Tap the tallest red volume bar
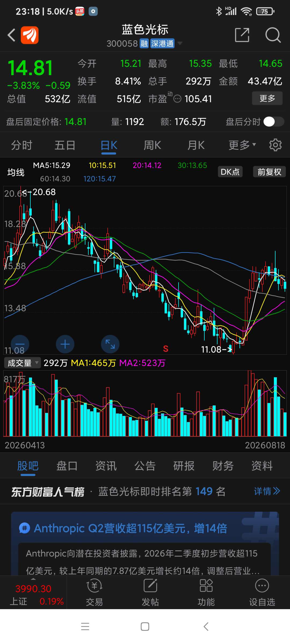290x644 pixels. tap(249, 403)
